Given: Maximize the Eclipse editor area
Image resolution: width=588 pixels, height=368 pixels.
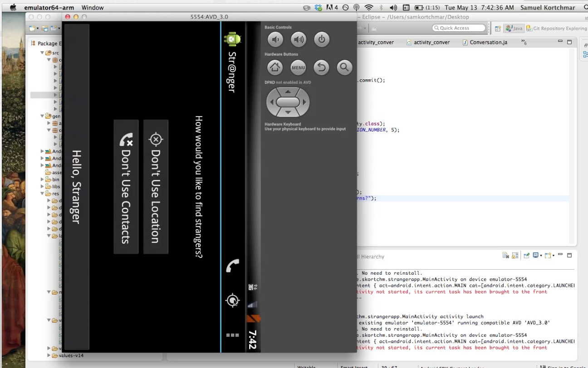Looking at the screenshot, I should click(x=569, y=42).
